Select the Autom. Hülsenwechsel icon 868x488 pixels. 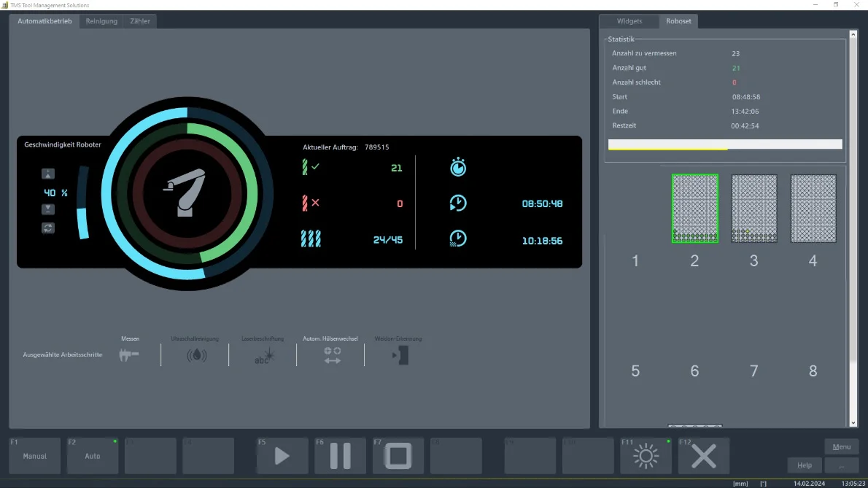332,355
